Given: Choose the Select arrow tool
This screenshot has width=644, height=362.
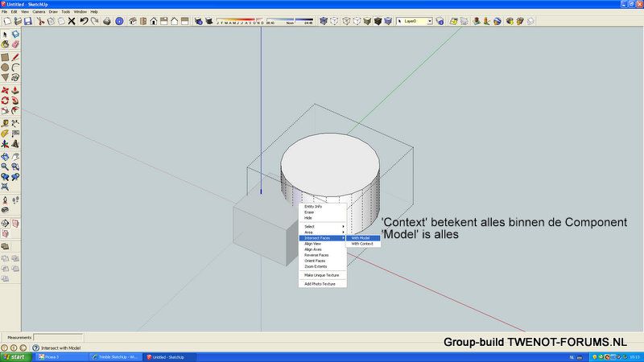Looking at the screenshot, I should (x=5, y=35).
